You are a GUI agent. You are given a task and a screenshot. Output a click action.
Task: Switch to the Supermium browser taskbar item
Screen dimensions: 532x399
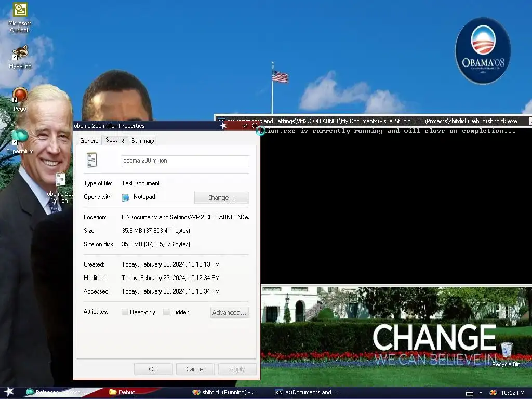(58, 392)
